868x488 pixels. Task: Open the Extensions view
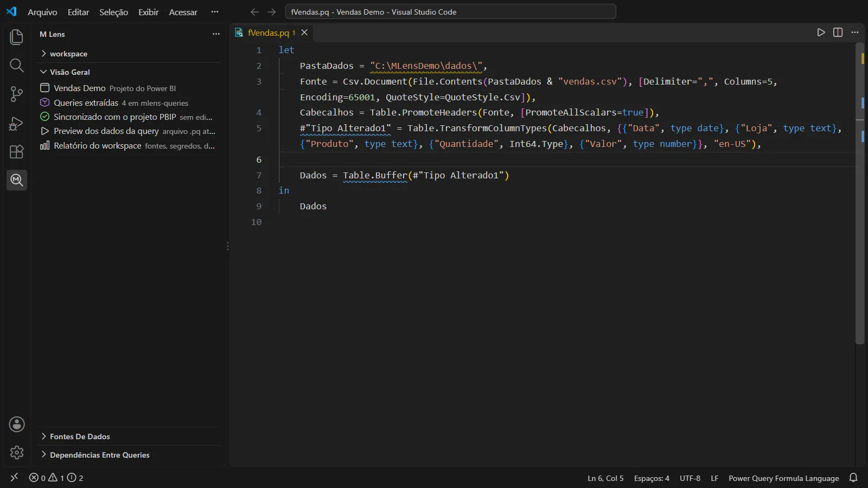(17, 151)
